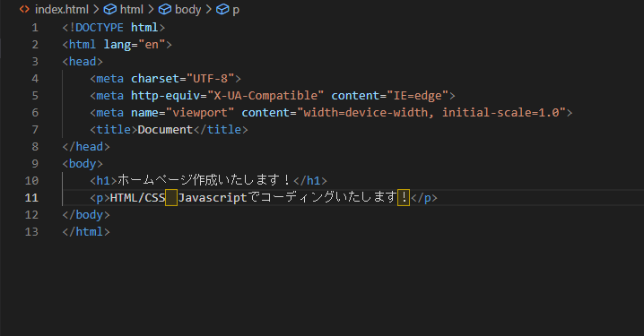Click lang attribute on line 2
The width and height of the screenshot is (644, 336).
tap(117, 44)
